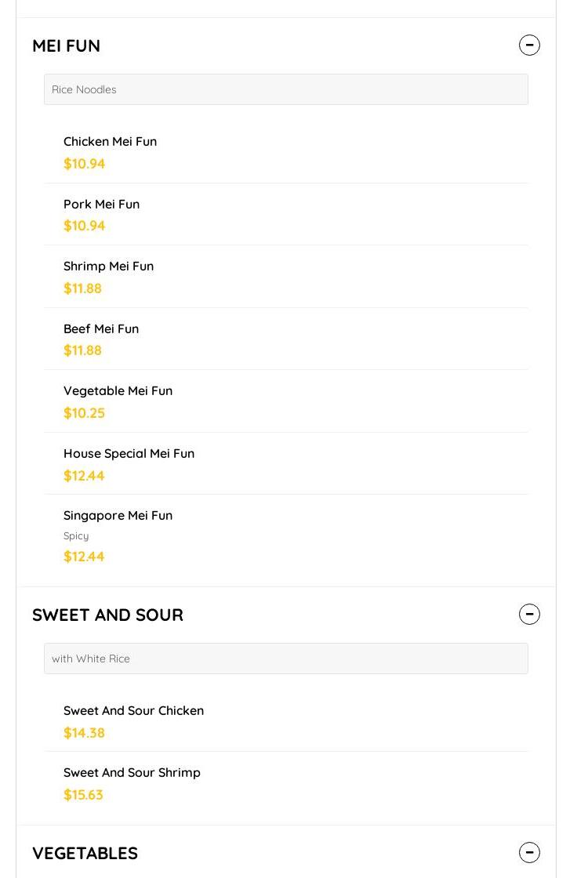Choose Shrimp Mei Fun
The width and height of the screenshot is (588, 878).
(108, 267)
